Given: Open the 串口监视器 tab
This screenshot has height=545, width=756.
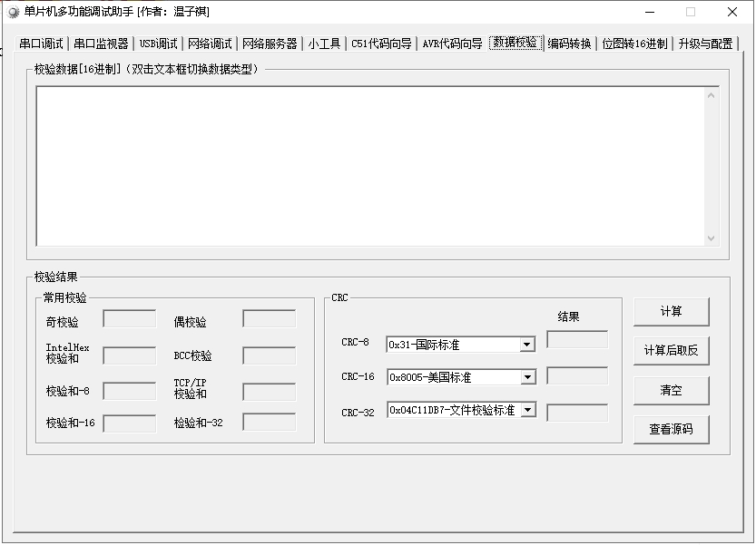Looking at the screenshot, I should click(101, 44).
